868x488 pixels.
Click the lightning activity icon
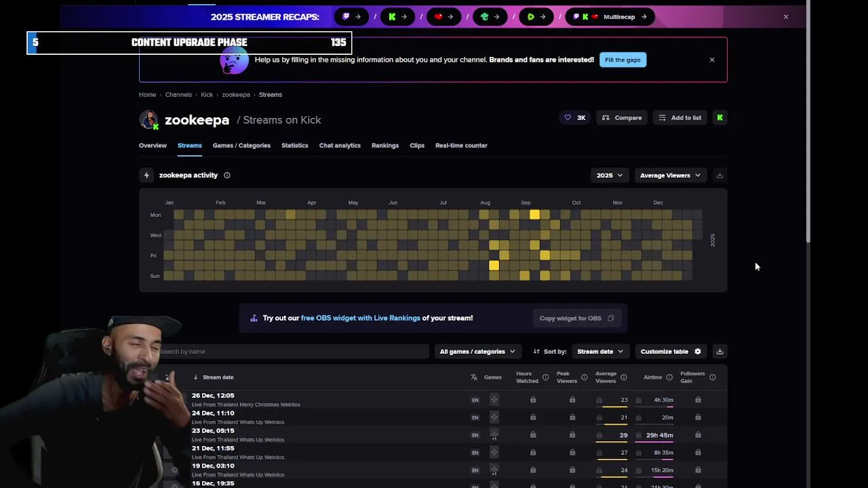pos(146,176)
